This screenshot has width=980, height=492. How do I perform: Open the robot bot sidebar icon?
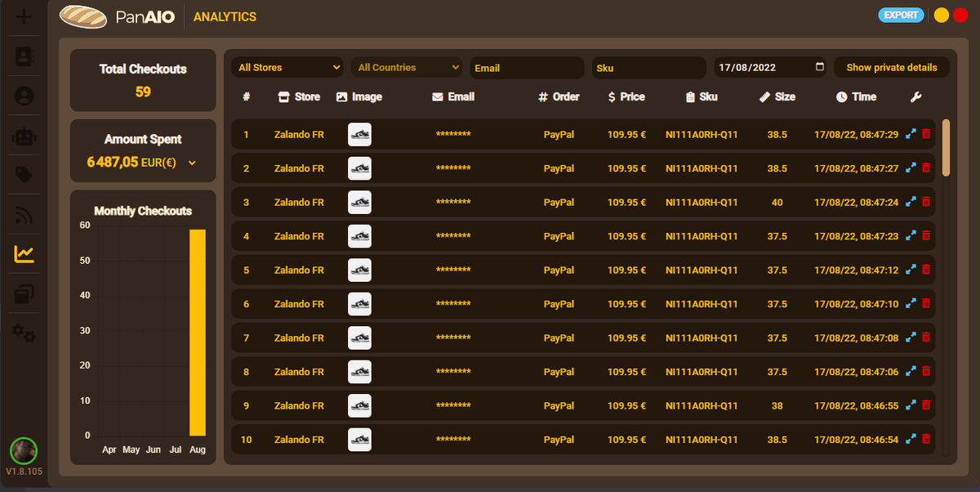[24, 136]
